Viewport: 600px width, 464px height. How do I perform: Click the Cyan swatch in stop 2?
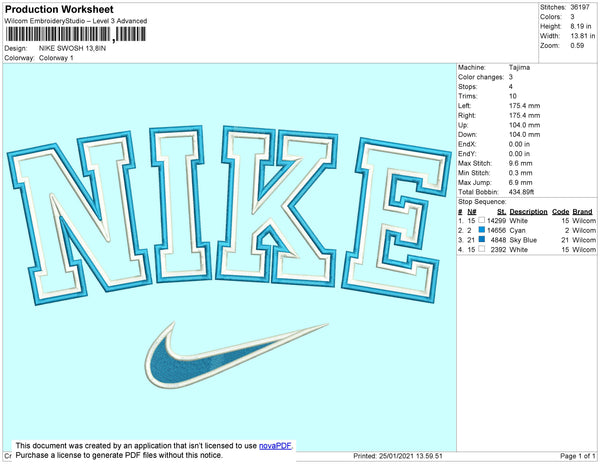coord(481,230)
